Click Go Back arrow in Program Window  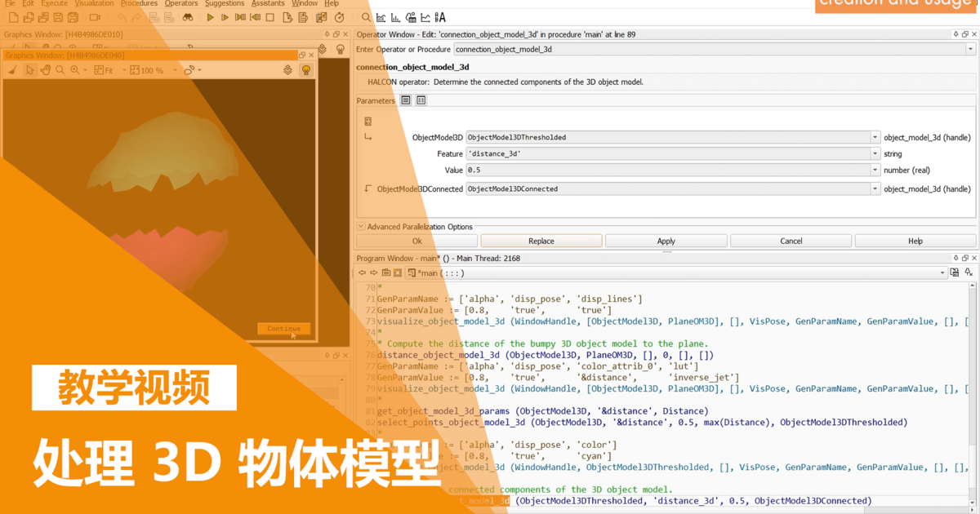click(x=363, y=273)
